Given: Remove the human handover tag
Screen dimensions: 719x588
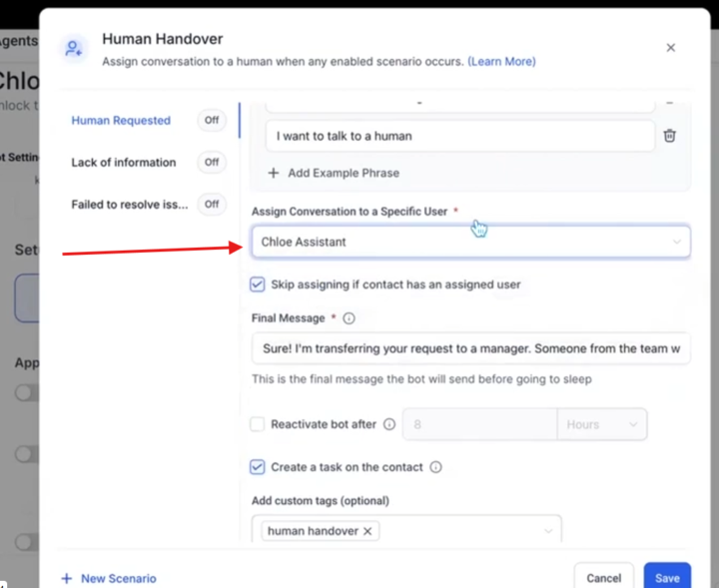Looking at the screenshot, I should click(367, 531).
